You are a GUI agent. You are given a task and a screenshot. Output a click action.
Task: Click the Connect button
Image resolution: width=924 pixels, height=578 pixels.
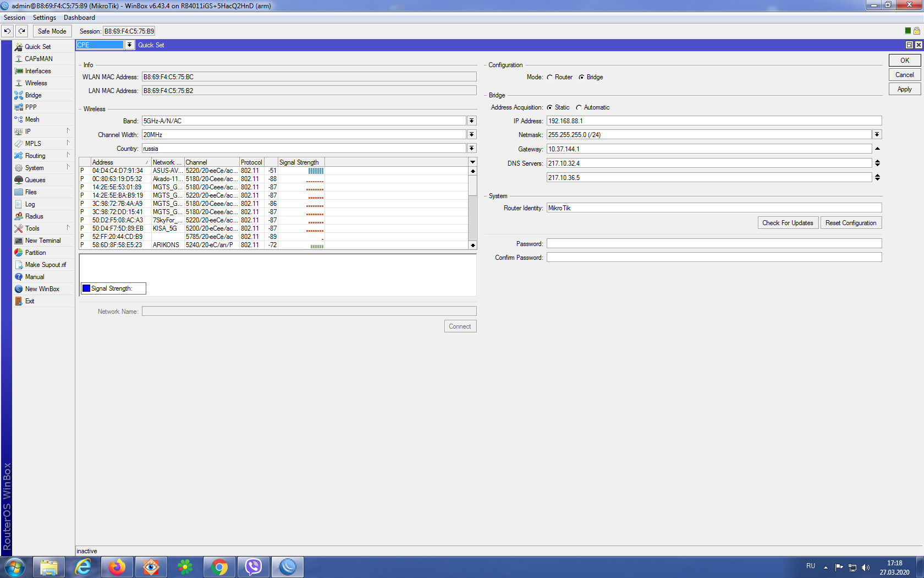(460, 326)
